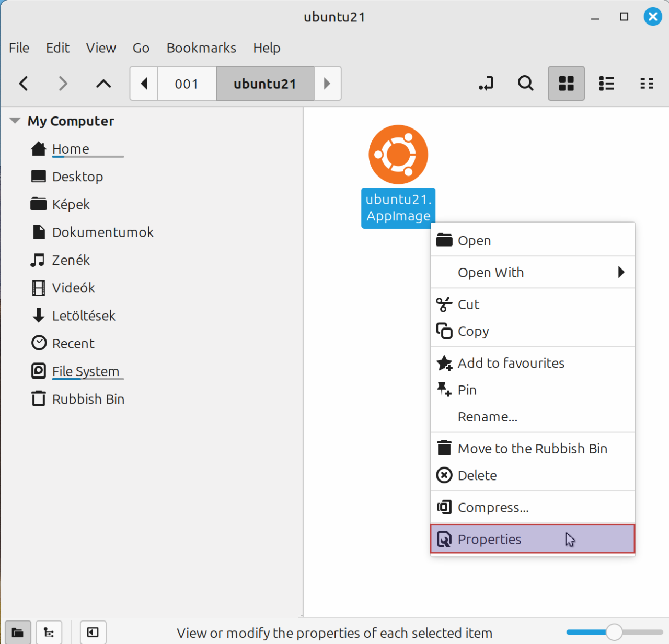
Task: Click the Zenék music note icon
Action: pyautogui.click(x=38, y=260)
